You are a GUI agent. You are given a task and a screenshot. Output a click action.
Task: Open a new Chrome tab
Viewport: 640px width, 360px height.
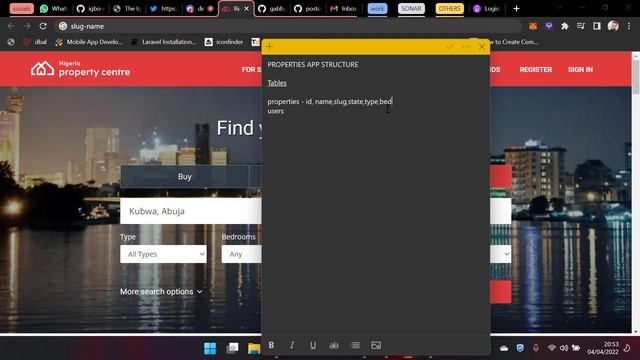[x=516, y=9]
